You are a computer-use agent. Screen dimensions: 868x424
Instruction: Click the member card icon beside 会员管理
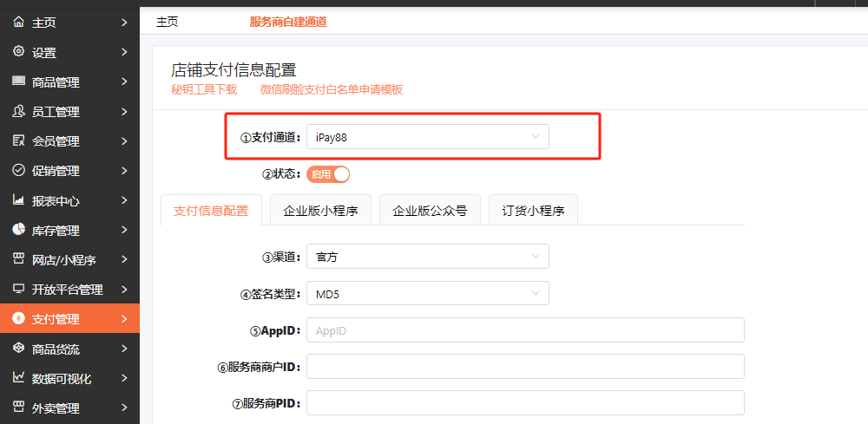click(x=19, y=140)
